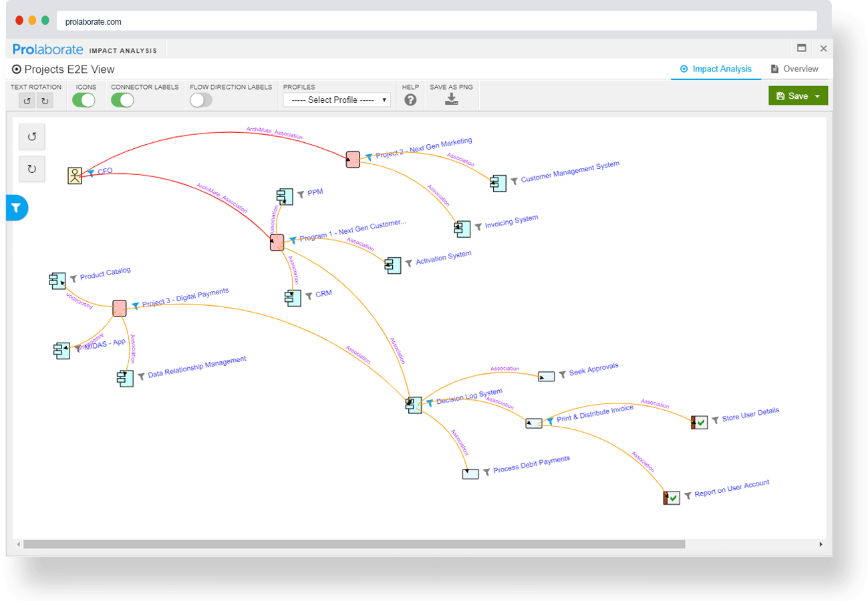Click the canvas rotate clockwise button
The width and height of the screenshot is (868, 601).
32,169
